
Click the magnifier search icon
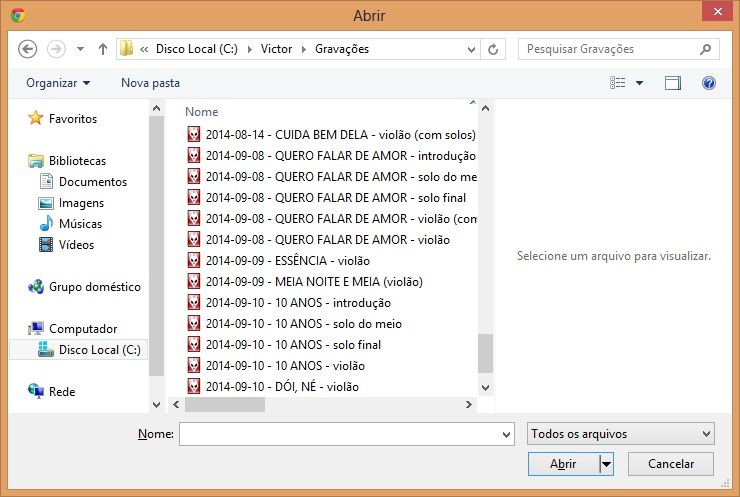pos(706,49)
